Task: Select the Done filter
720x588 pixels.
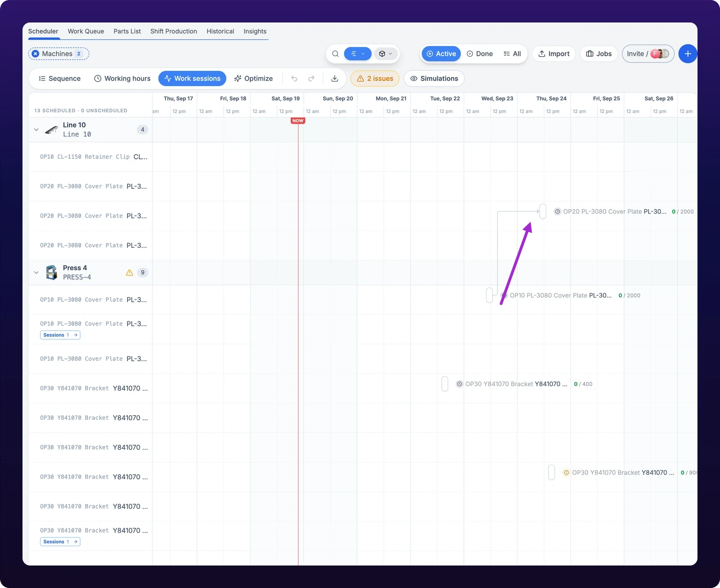Action: click(480, 54)
